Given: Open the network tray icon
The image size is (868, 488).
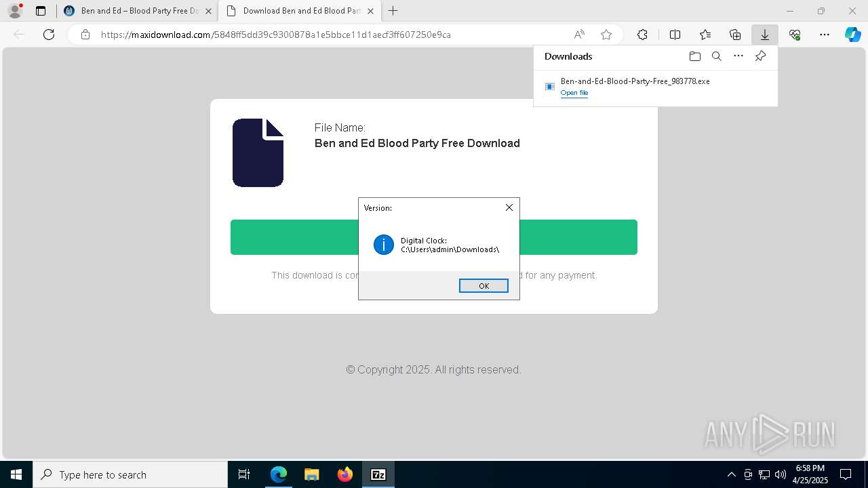Looking at the screenshot, I should tap(764, 474).
